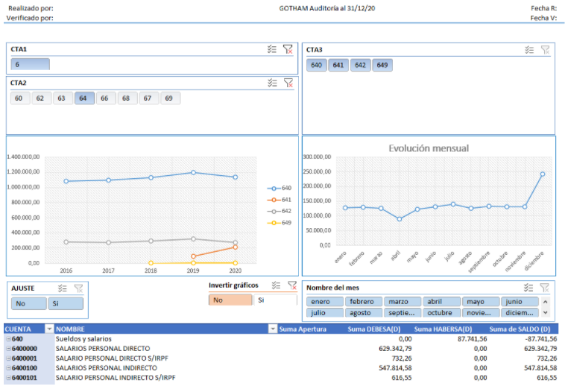Filter by diciembre in month slicer
The height and width of the screenshot is (392, 568).
click(x=520, y=313)
